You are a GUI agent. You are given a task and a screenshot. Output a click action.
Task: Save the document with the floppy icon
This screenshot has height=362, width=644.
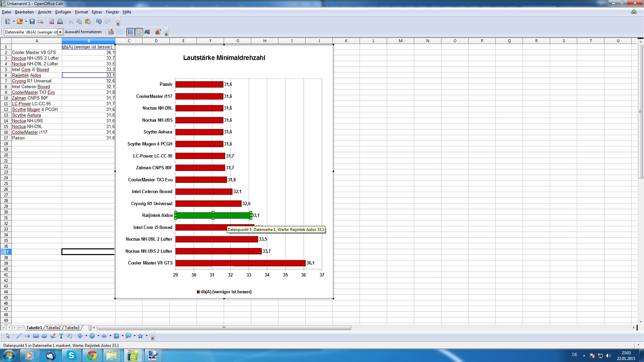tap(32, 21)
